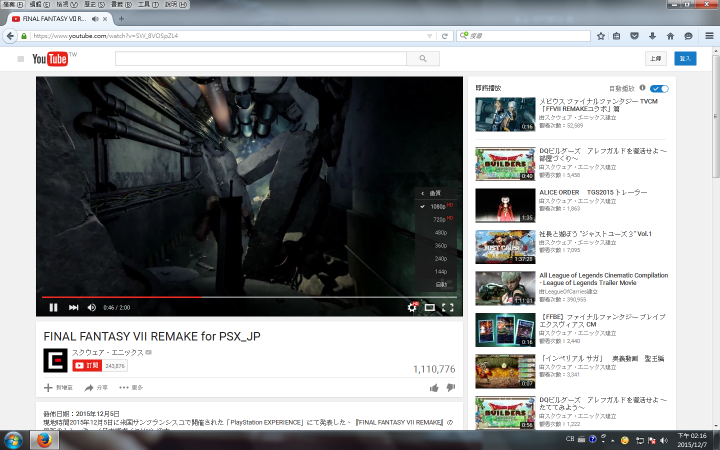Select the automatic quality option
This screenshot has height=450, width=720.
(436, 284)
